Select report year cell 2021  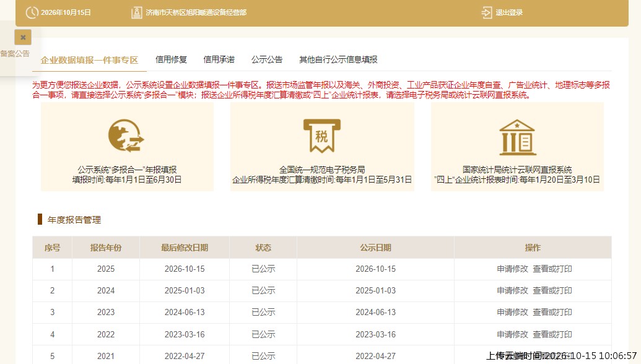pyautogui.click(x=106, y=356)
